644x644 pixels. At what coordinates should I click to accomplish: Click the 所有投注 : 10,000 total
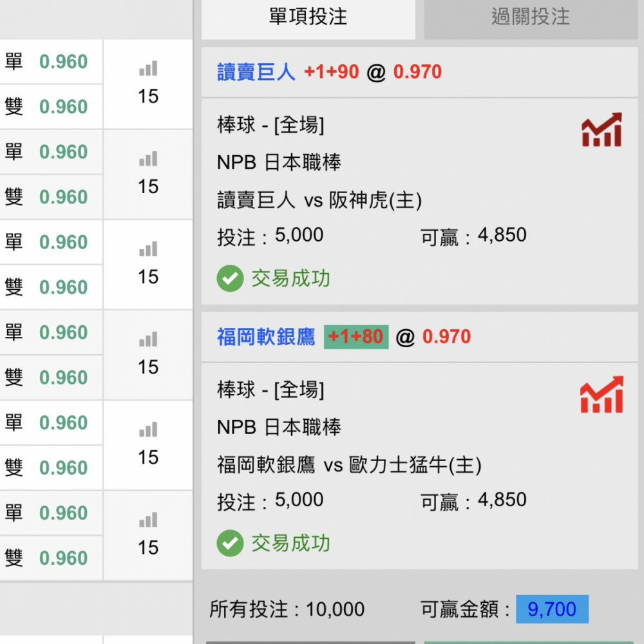click(x=287, y=609)
